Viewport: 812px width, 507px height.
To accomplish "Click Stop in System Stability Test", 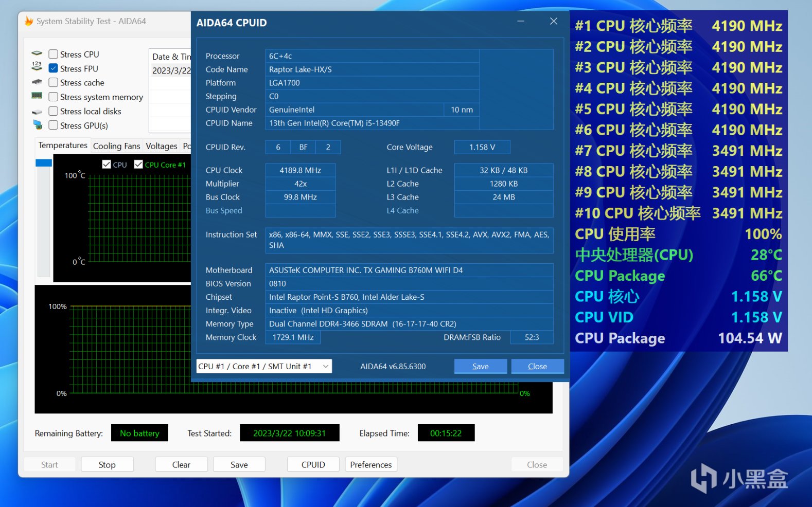I will [x=107, y=464].
